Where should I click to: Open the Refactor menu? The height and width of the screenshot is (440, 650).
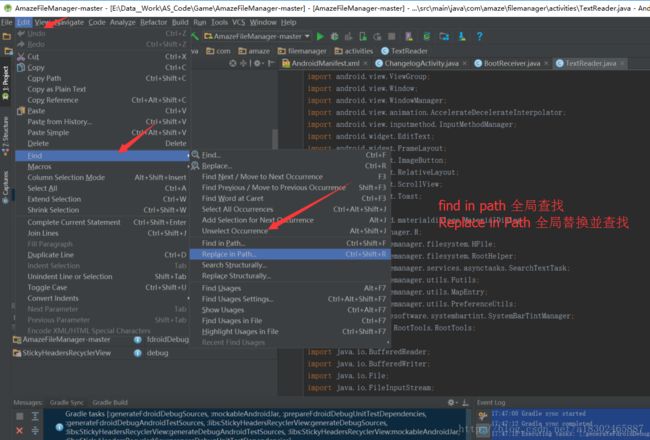[153, 22]
